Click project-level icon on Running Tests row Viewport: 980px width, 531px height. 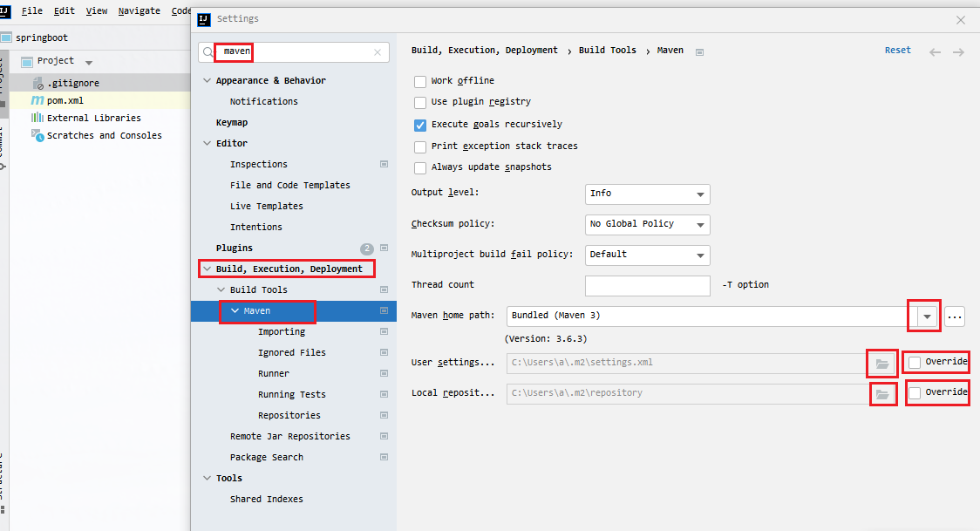pyautogui.click(x=384, y=394)
